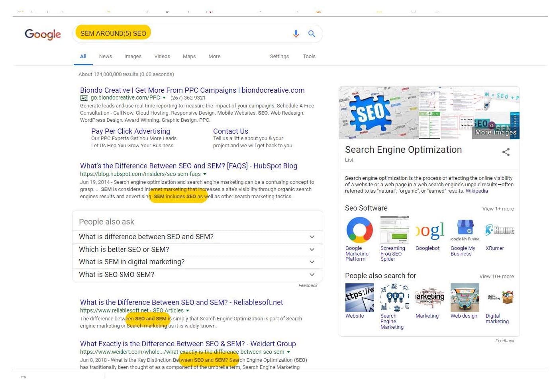Open the XRumer thumbnail
The height and width of the screenshot is (392, 551).
click(x=500, y=230)
